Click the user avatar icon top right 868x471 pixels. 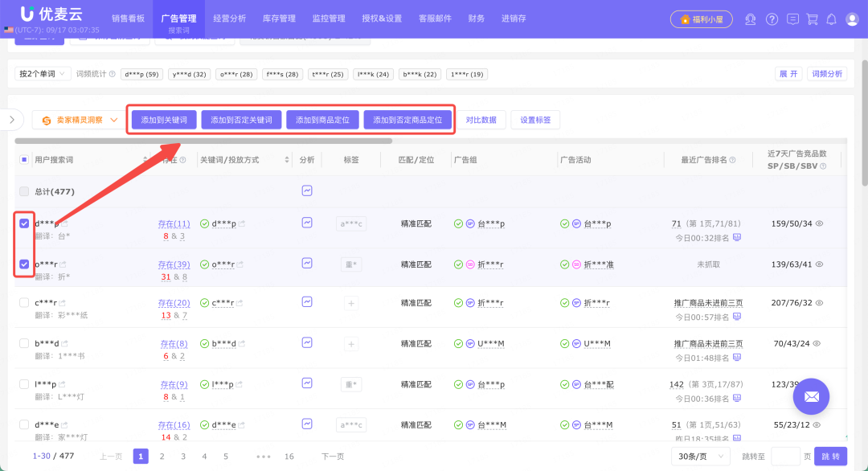coord(852,19)
